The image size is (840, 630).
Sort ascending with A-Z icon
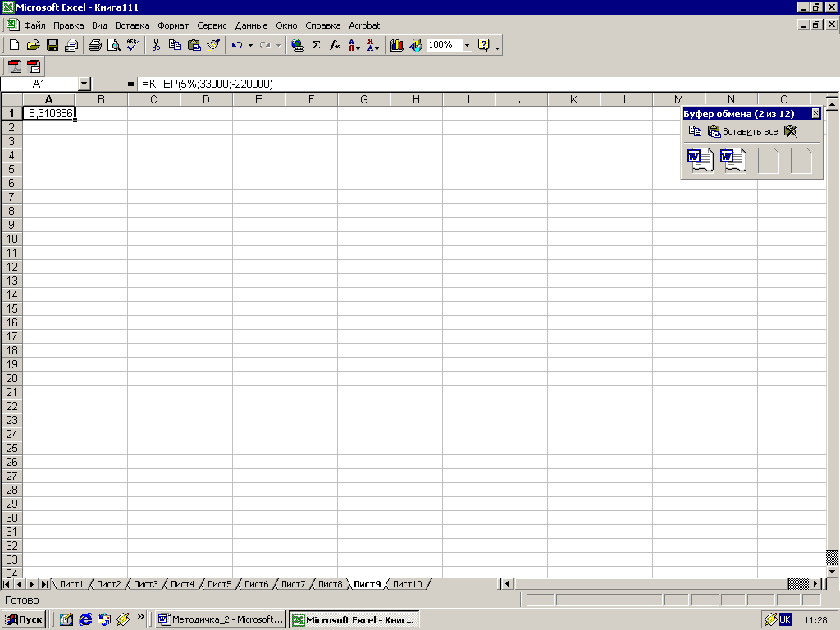click(354, 46)
